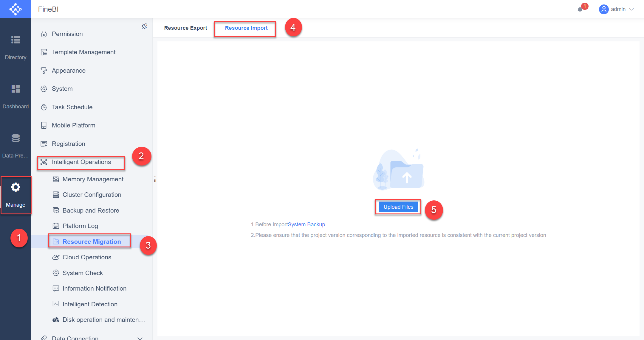Click the project version consistency note

click(398, 235)
